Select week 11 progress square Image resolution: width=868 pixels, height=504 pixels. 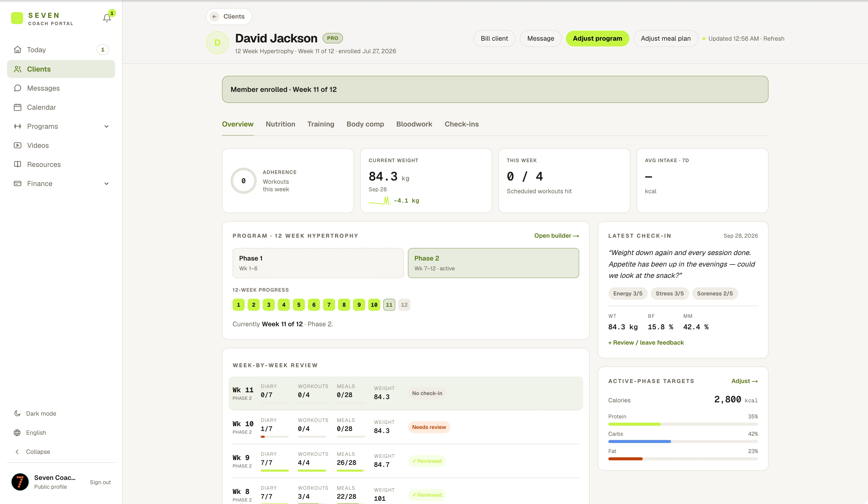(x=389, y=305)
